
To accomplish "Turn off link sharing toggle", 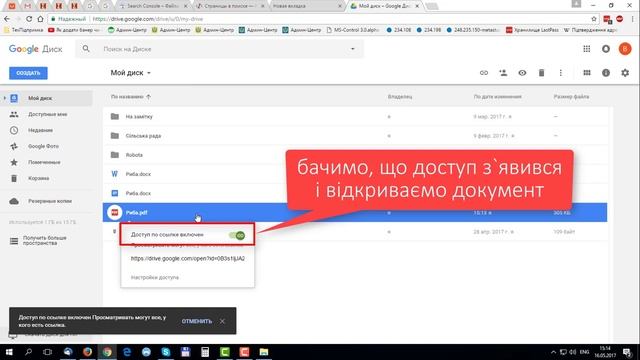I will click(237, 235).
